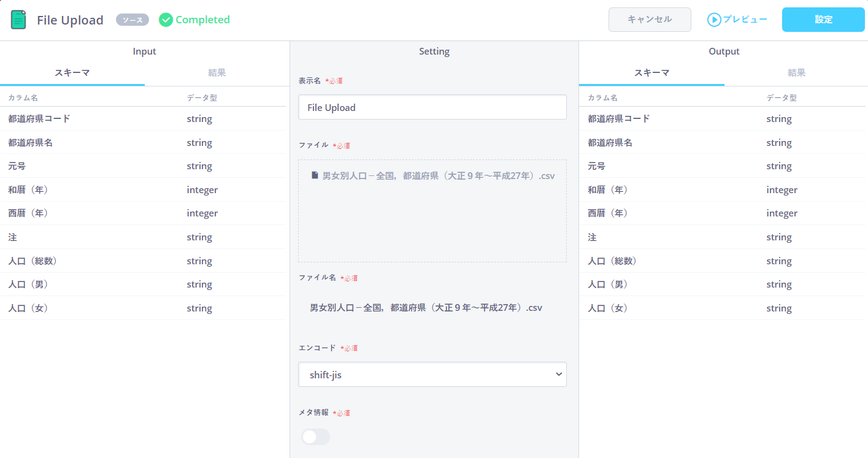Viewport: 868px width, 458px height.
Task: Click the Output panel データ型 header
Action: 782,97
